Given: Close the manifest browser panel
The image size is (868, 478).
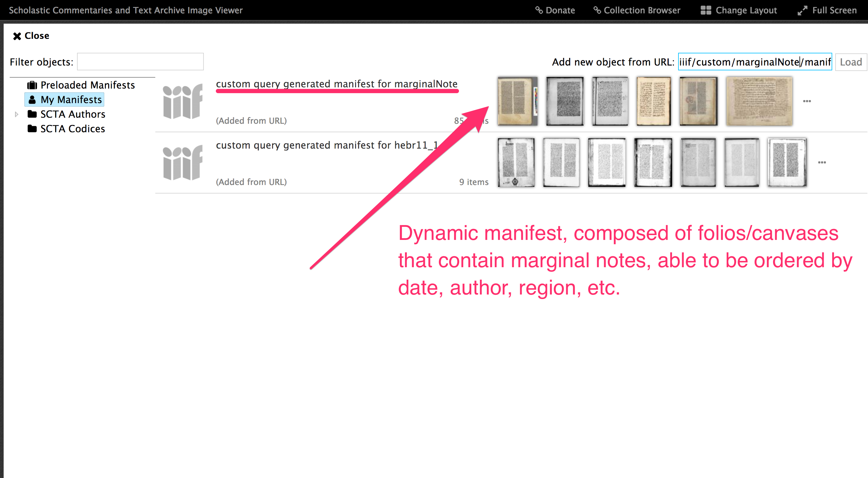Looking at the screenshot, I should [31, 36].
